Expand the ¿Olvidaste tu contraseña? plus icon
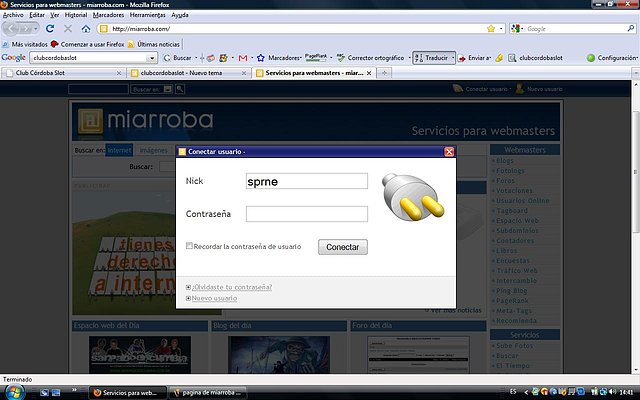Viewport: 640px width, 400px height. point(188,287)
